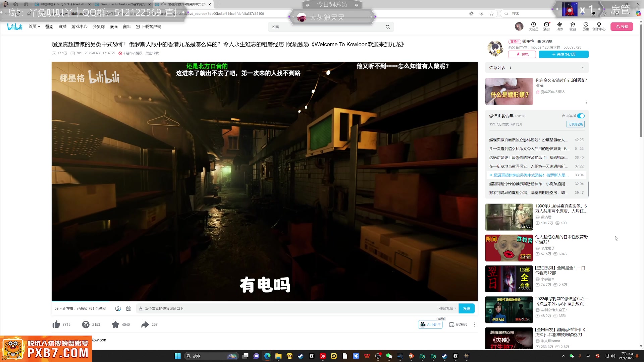
Task: Open the 记笔记 notes button
Action: (458, 324)
